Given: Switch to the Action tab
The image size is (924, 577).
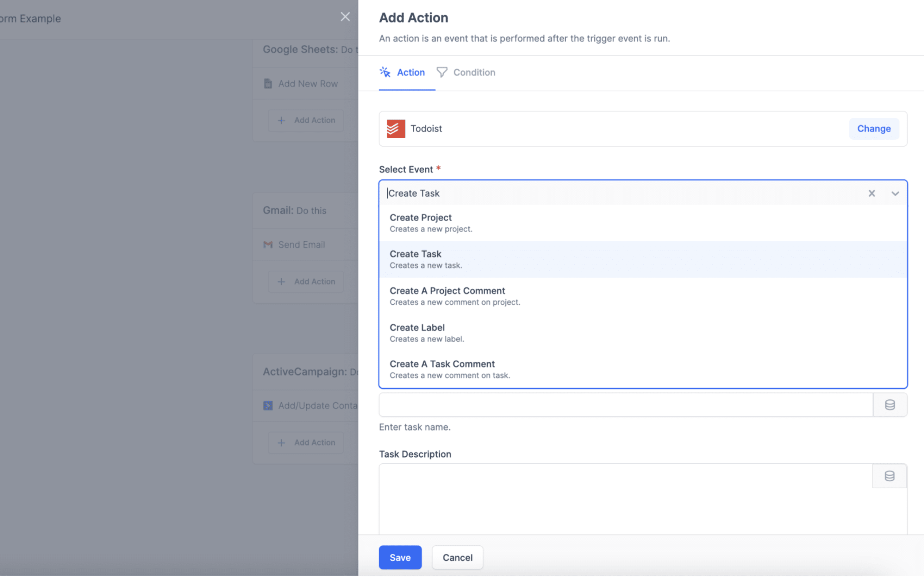Looking at the screenshot, I should 411,72.
